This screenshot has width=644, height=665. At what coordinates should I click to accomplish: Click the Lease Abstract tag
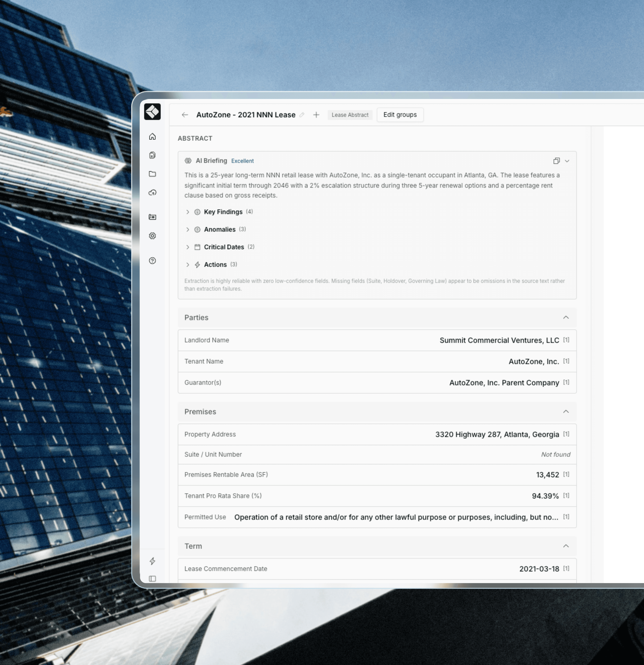350,115
